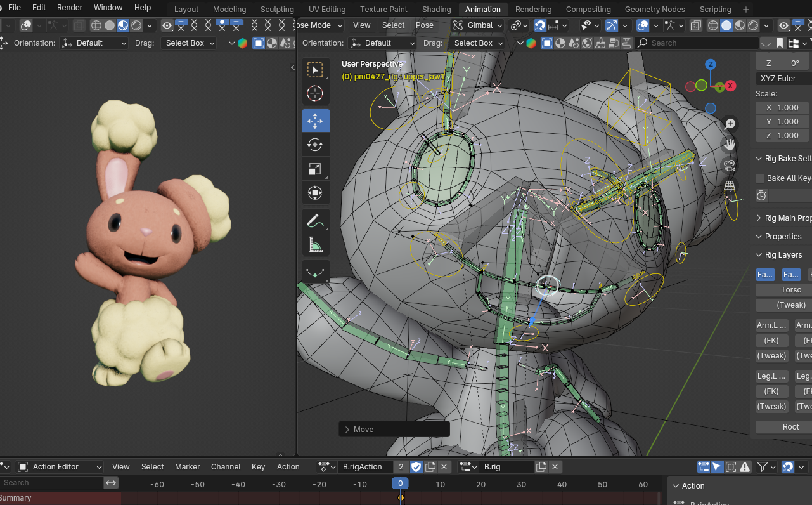Image resolution: width=812 pixels, height=505 pixels.
Task: Open the Action Editor mode dropdown
Action: pyautogui.click(x=60, y=467)
